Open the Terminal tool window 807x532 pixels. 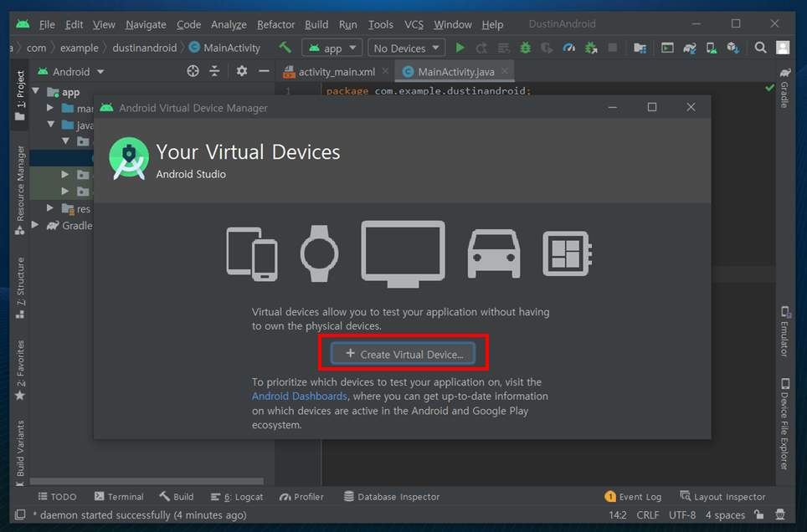point(119,497)
